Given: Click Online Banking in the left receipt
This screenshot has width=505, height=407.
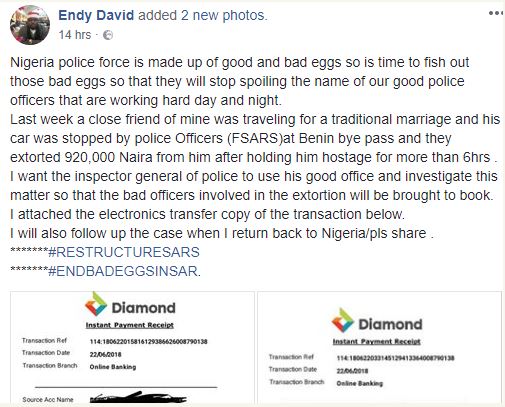Looking at the screenshot, I should pyautogui.click(x=113, y=367).
